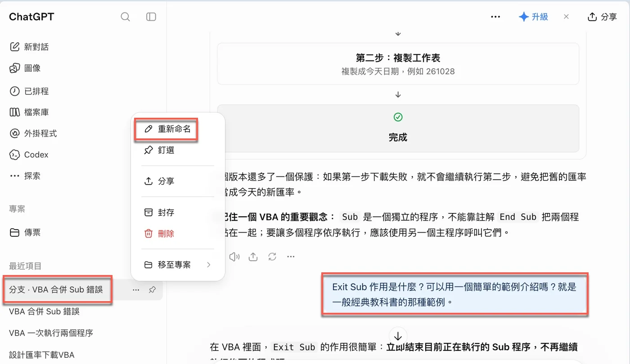
Task: Click the 分享 share button in header
Action: (602, 17)
